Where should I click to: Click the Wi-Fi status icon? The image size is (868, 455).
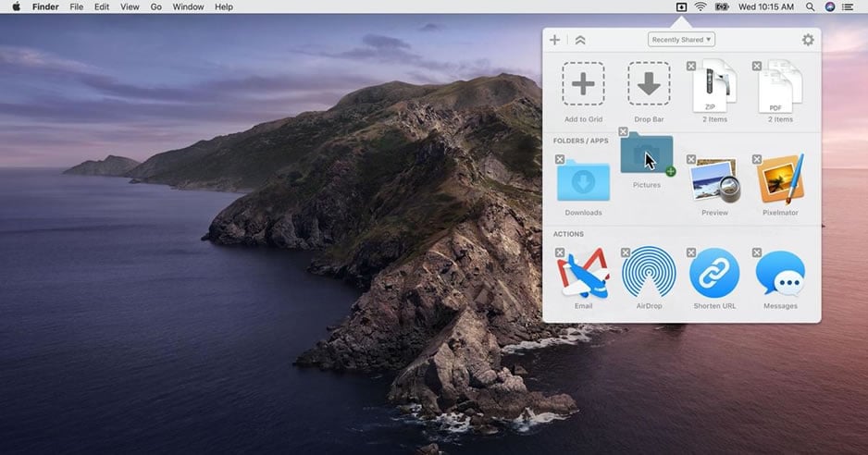(x=701, y=6)
